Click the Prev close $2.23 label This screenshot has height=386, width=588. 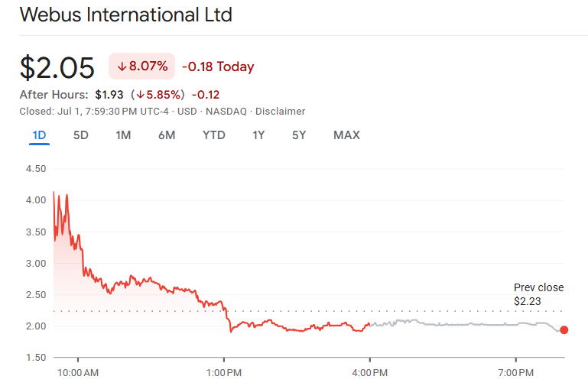[538, 294]
